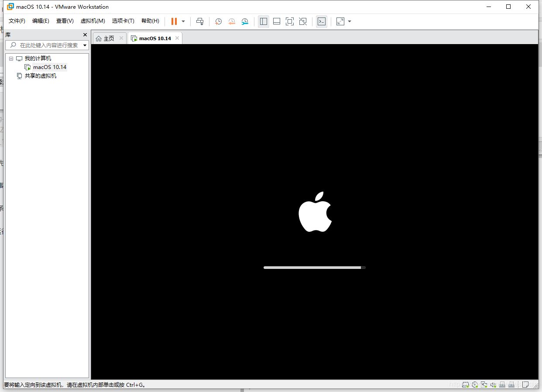Open the power options dropdown arrow
The height and width of the screenshot is (392, 542).
(x=183, y=21)
